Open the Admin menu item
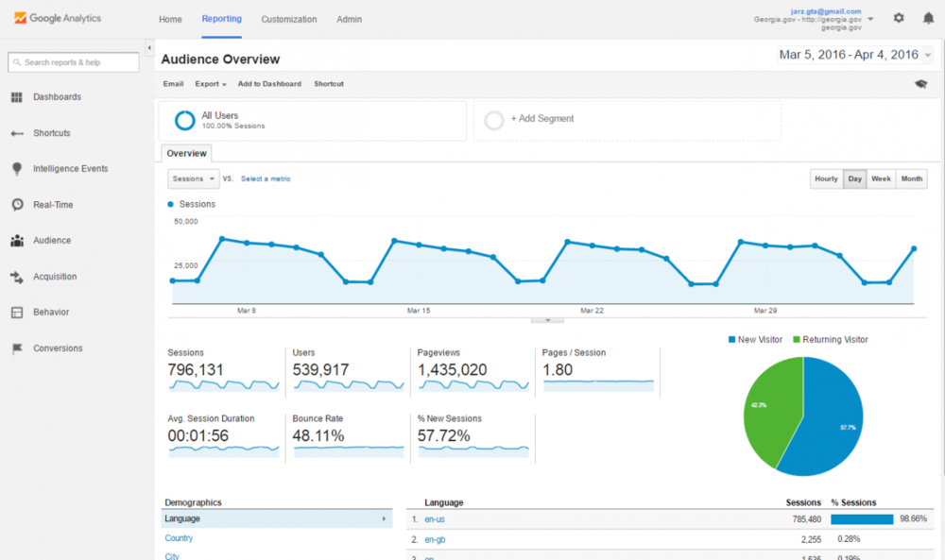This screenshot has height=560, width=945. pyautogui.click(x=349, y=18)
